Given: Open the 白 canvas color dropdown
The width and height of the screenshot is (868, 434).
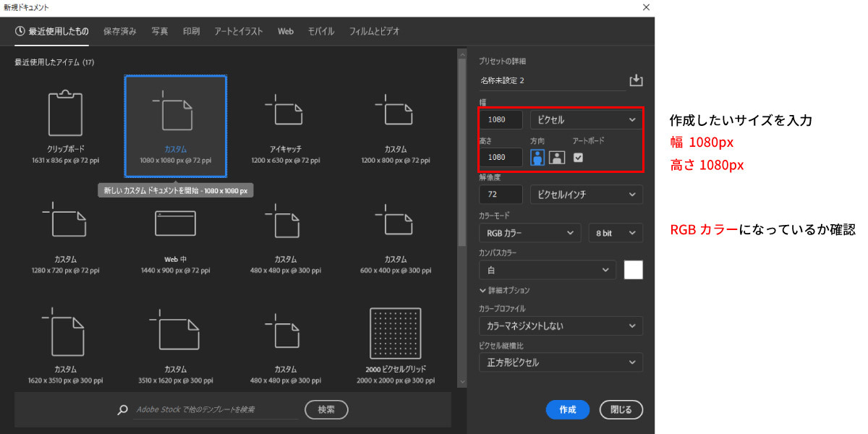Looking at the screenshot, I should pyautogui.click(x=548, y=270).
